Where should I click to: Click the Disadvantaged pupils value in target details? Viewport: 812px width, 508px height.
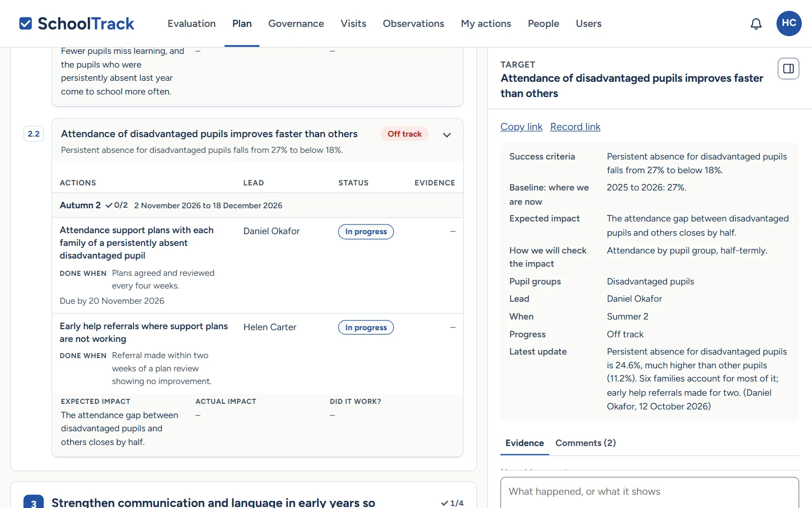pyautogui.click(x=650, y=281)
